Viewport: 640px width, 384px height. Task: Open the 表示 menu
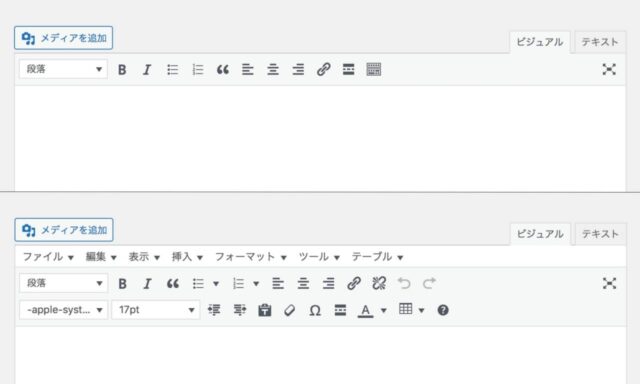tap(144, 257)
